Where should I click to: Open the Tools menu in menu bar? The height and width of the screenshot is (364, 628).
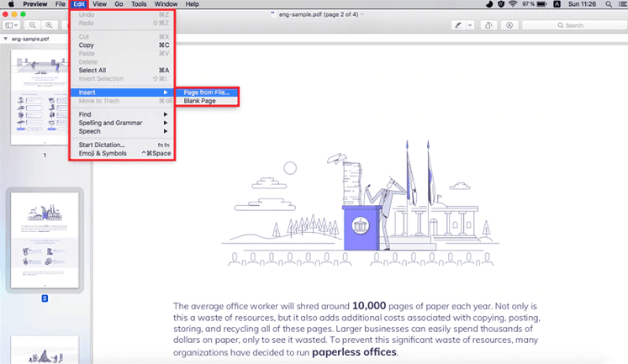pos(139,4)
